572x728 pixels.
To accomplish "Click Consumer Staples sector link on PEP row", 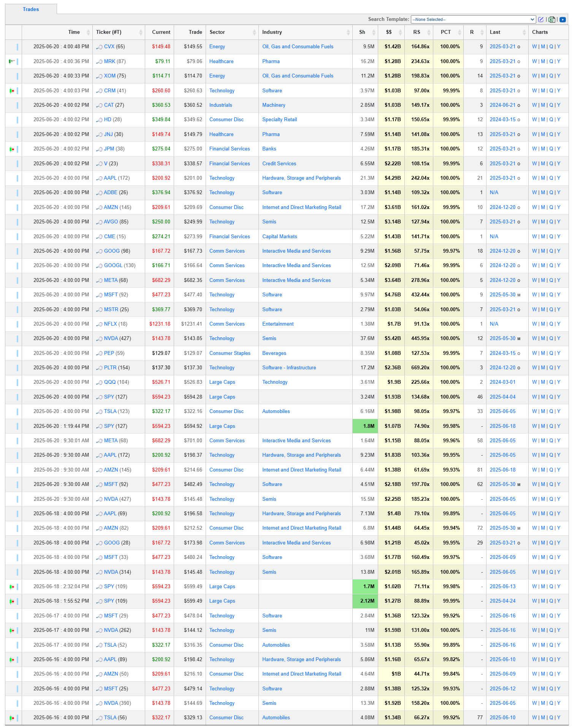I will click(x=230, y=353).
